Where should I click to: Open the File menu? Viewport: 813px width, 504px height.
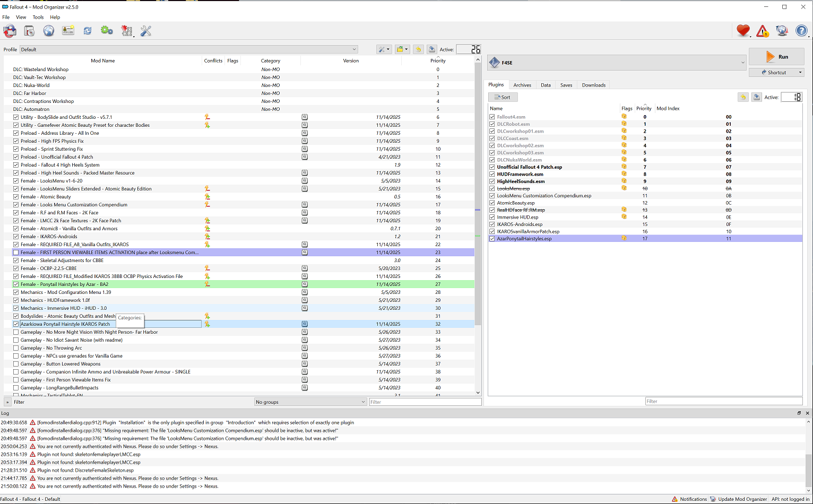pos(6,17)
